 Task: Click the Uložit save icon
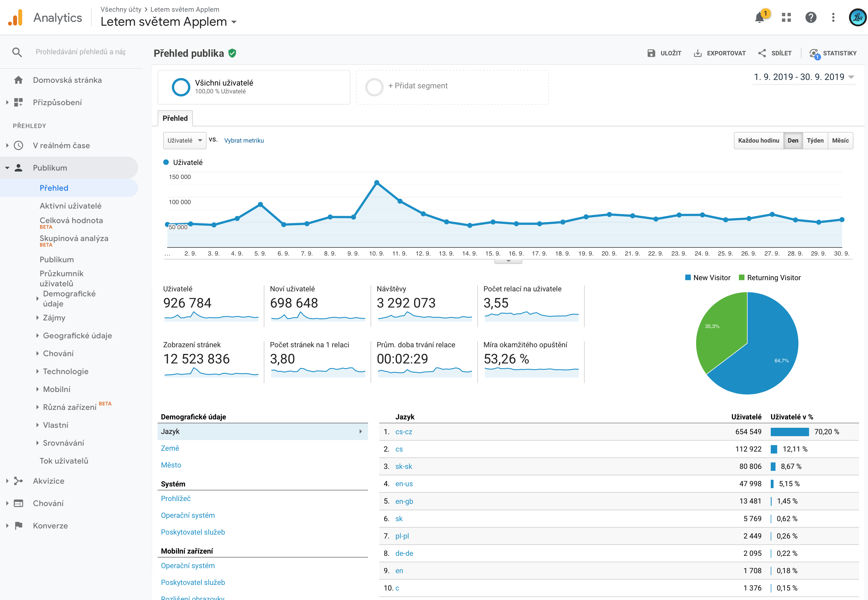651,53
